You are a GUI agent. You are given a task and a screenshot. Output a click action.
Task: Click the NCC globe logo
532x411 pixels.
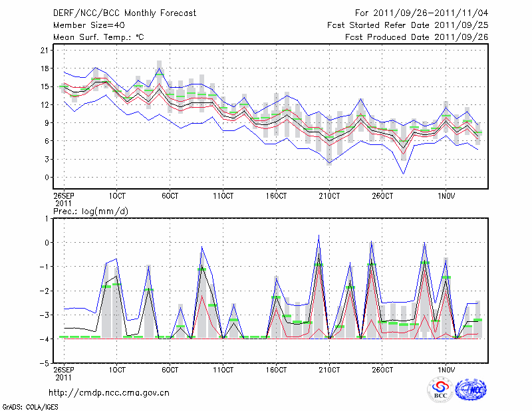(x=471, y=390)
